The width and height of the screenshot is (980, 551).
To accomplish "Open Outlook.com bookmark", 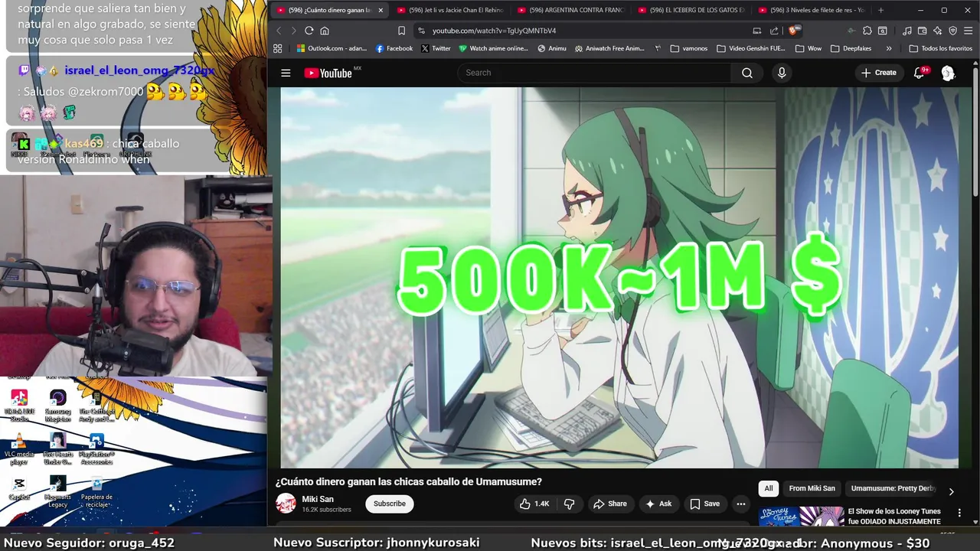I will pos(332,48).
